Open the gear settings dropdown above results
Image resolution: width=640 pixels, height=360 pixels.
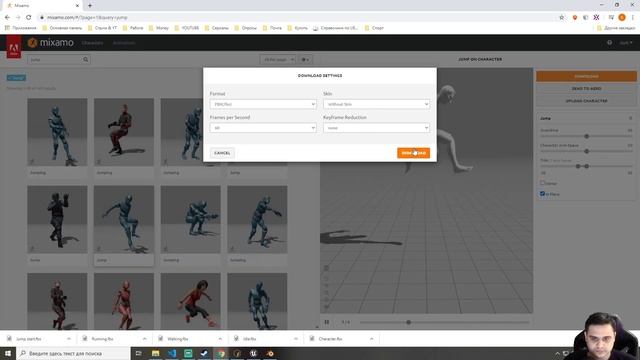tap(305, 60)
